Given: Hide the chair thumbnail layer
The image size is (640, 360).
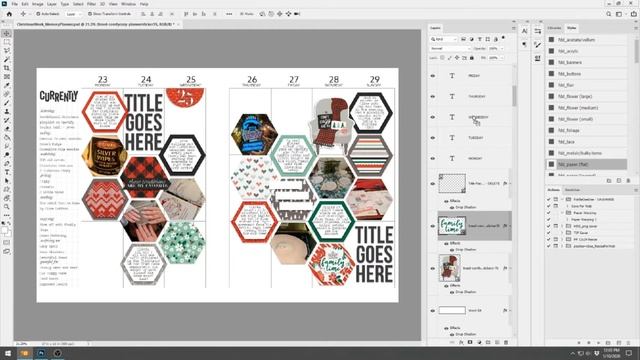Looking at the screenshot, I should coord(433,268).
